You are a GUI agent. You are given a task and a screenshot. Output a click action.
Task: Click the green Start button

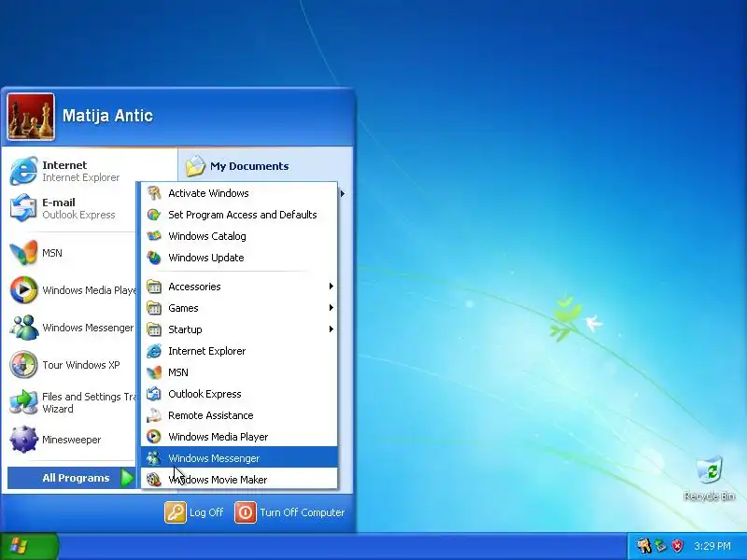pos(29,546)
